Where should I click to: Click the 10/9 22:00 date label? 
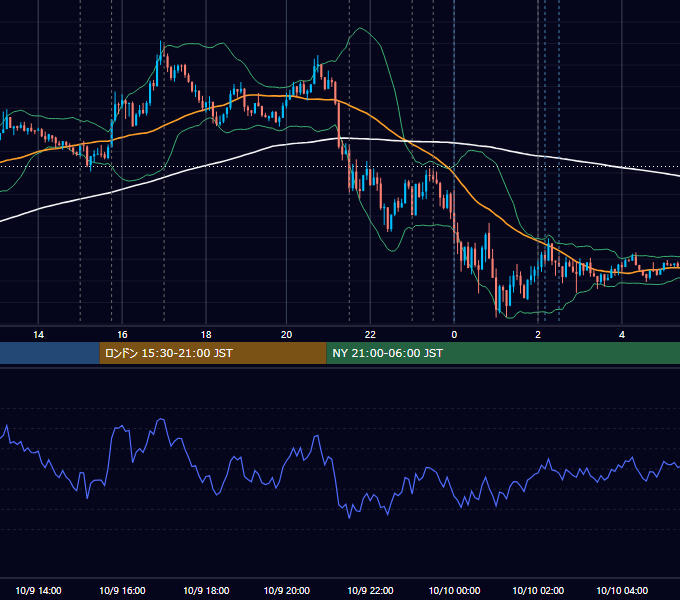370,590
